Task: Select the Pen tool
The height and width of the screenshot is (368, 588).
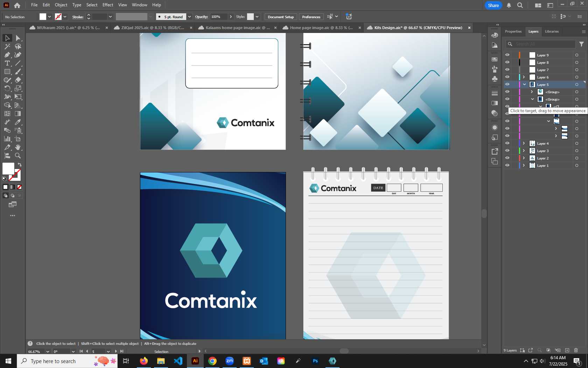Action: pyautogui.click(x=7, y=55)
